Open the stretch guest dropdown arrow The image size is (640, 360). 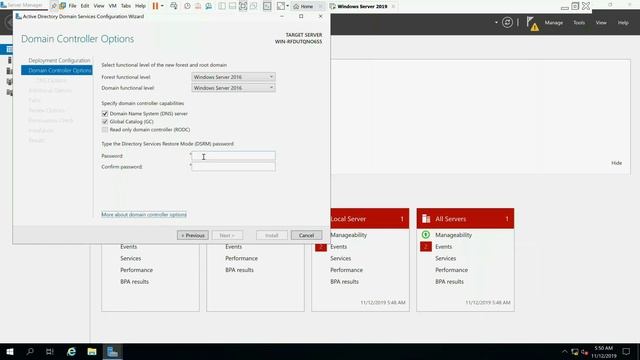[287, 6]
